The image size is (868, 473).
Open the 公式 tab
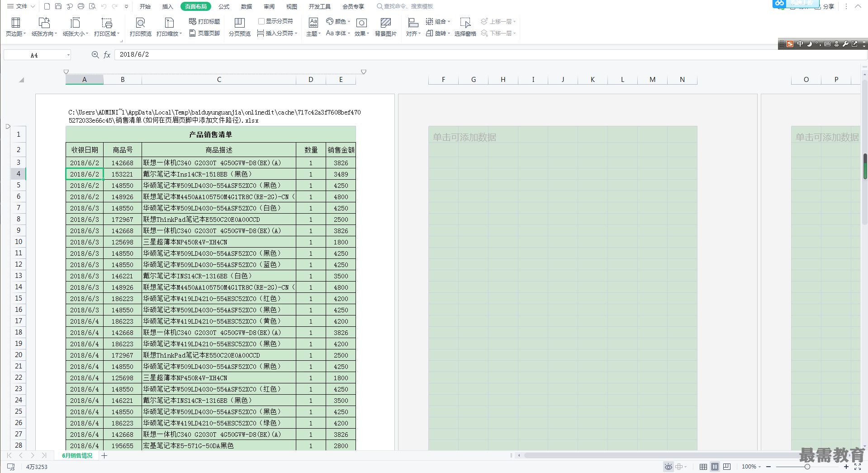[224, 6]
